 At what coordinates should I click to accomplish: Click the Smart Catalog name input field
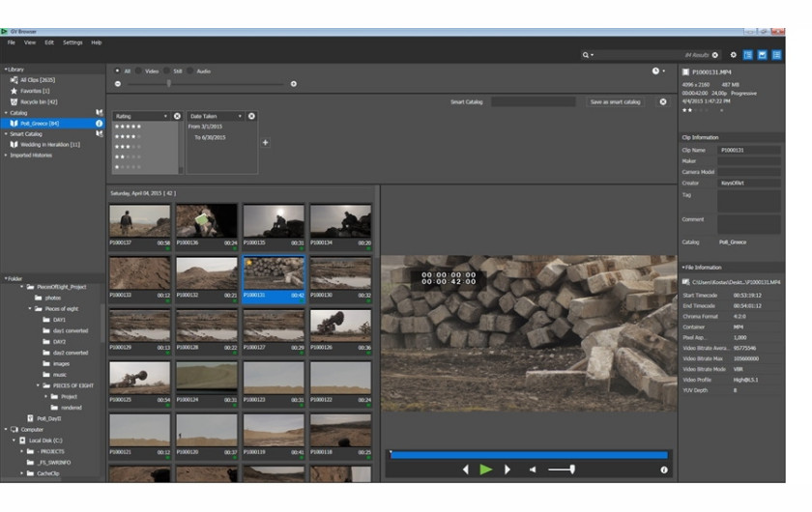click(533, 102)
